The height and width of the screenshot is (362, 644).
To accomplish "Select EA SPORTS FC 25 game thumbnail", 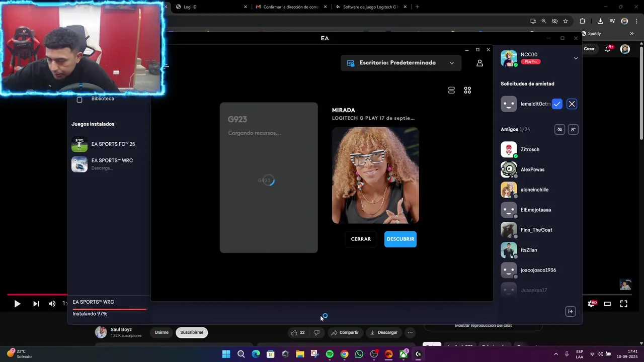I will pos(79,144).
